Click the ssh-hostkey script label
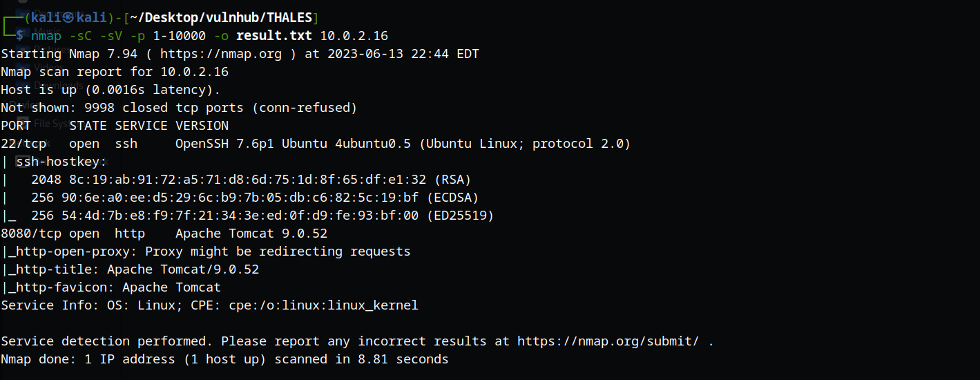980x380 pixels. click(61, 162)
